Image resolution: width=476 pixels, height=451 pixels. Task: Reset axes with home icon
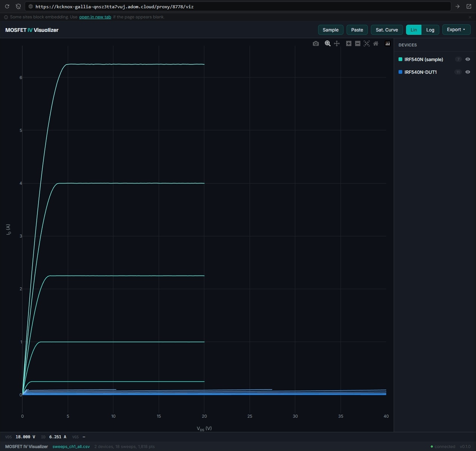tap(376, 43)
